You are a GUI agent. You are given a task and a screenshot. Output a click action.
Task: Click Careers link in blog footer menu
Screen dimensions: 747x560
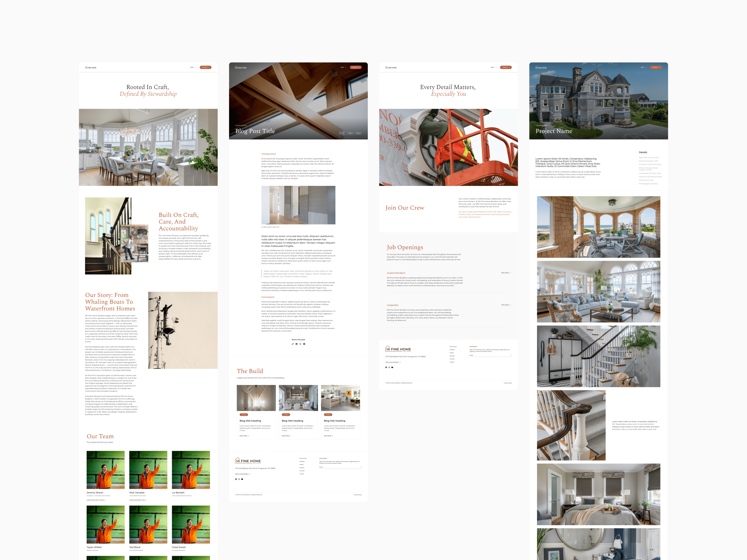click(x=302, y=474)
